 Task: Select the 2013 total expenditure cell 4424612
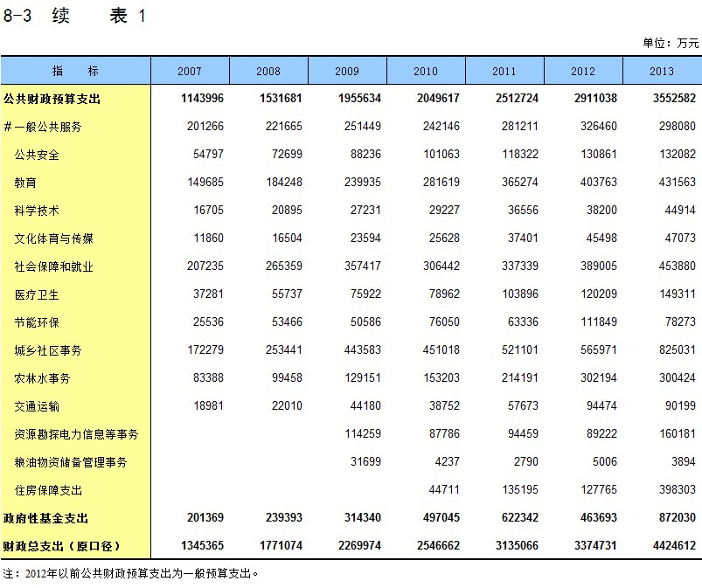(x=671, y=546)
